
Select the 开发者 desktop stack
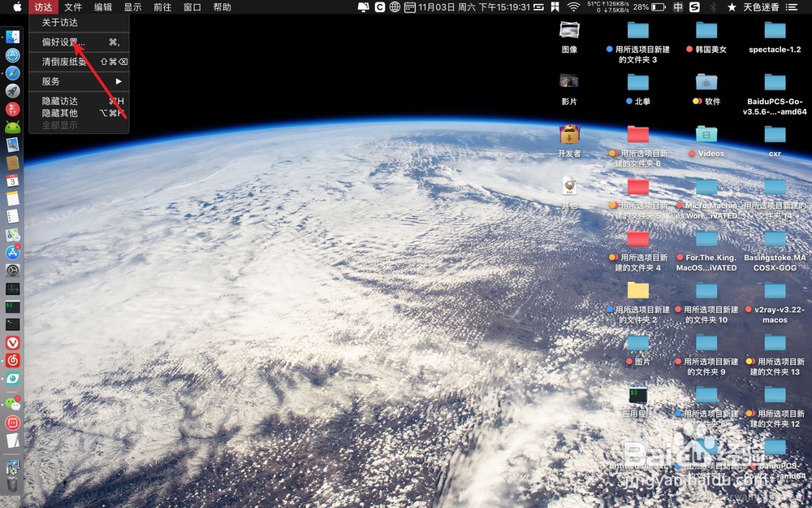569,141
